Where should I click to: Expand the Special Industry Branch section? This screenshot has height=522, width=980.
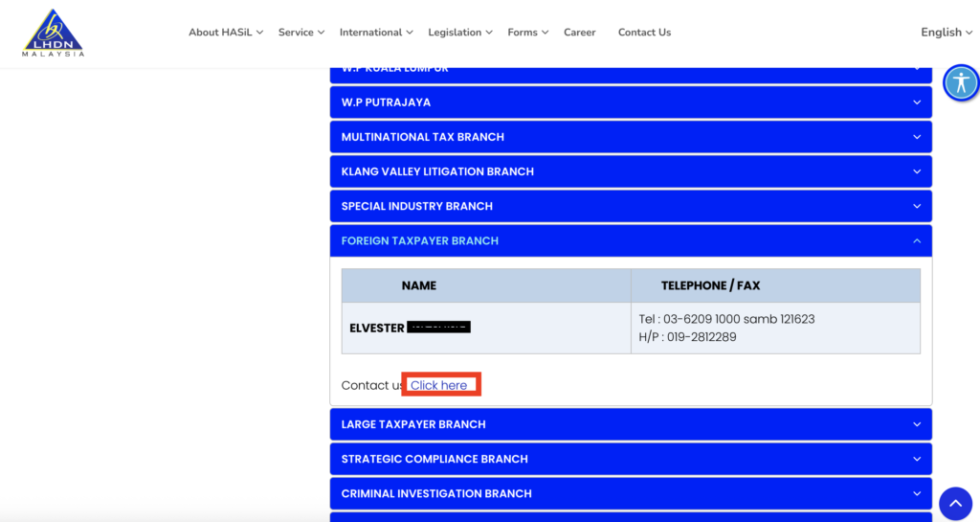(x=630, y=206)
